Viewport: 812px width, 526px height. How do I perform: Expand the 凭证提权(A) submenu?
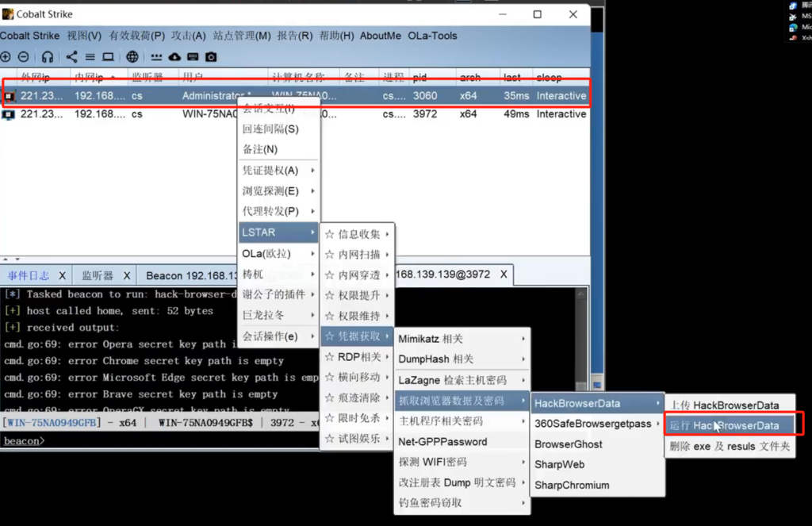278,171
